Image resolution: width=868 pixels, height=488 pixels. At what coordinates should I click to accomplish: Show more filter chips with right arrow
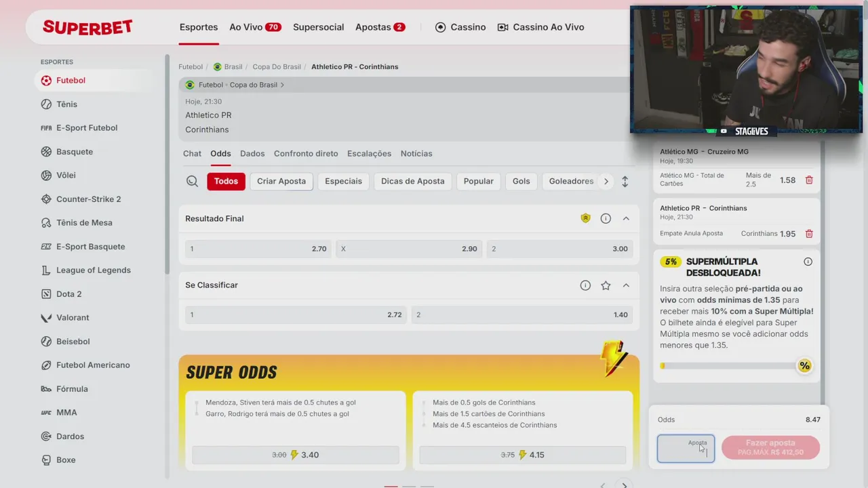point(606,181)
